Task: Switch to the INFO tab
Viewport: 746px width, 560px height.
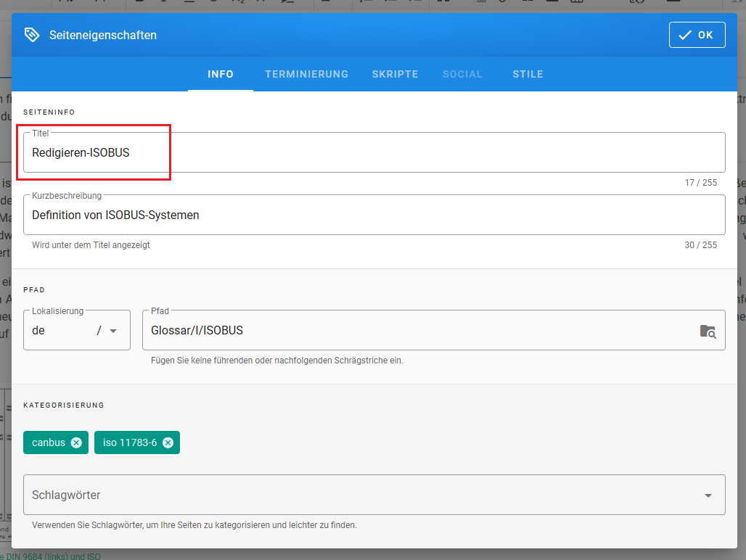Action: [x=221, y=74]
